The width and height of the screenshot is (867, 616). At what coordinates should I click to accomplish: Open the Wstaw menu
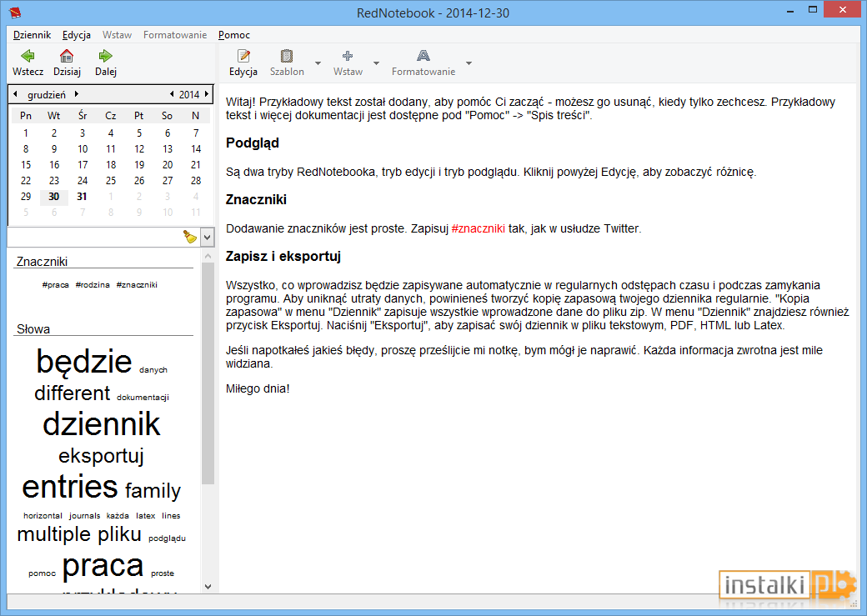click(x=117, y=35)
